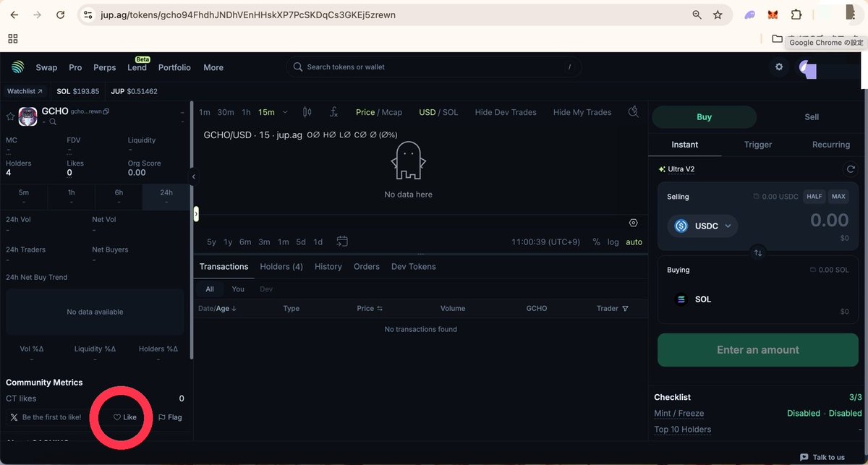Open the go-to-date calendar icon
Screen dimensions: 868x465
coord(342,242)
